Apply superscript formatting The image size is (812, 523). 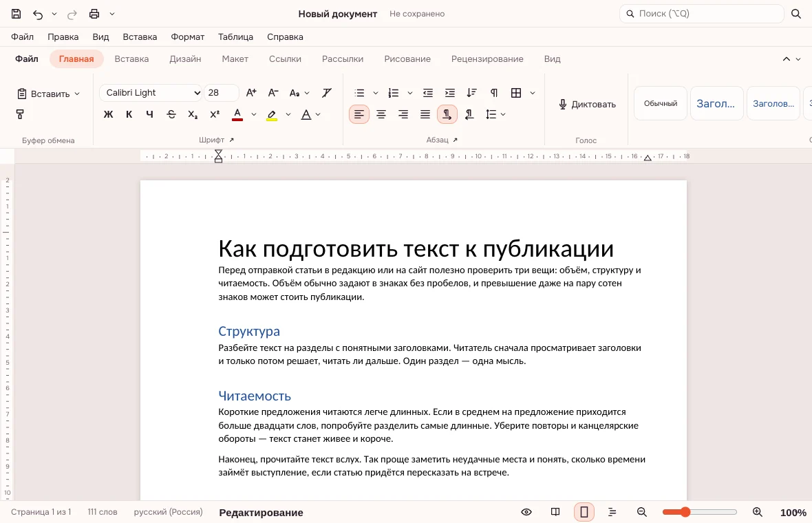click(215, 114)
